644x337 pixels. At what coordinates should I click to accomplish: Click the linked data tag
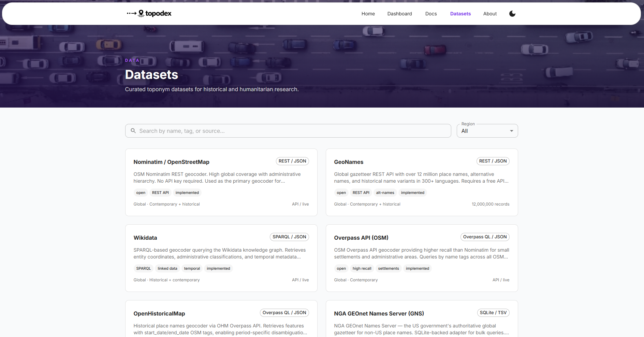click(x=167, y=268)
